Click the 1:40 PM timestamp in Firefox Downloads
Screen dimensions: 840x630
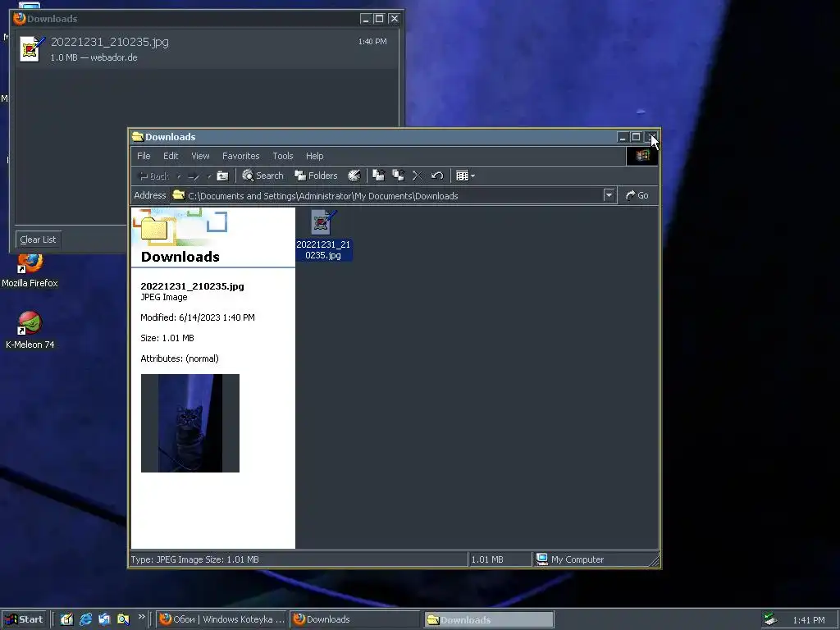372,41
